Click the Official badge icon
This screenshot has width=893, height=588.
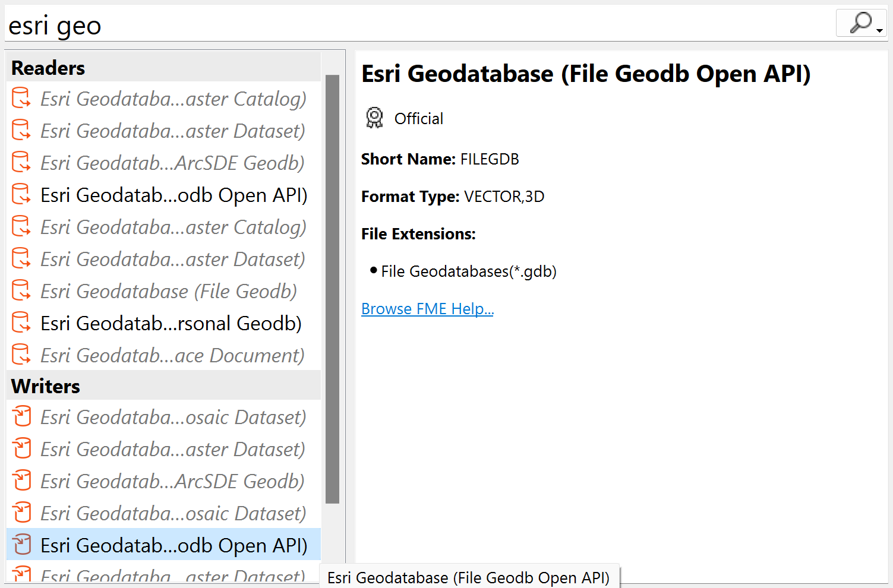click(x=374, y=118)
